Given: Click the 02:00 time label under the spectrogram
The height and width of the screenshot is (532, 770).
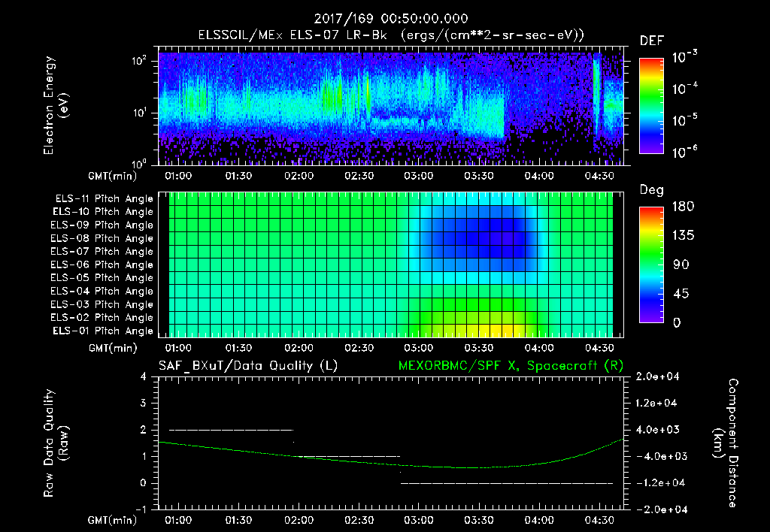Looking at the screenshot, I should (x=299, y=176).
